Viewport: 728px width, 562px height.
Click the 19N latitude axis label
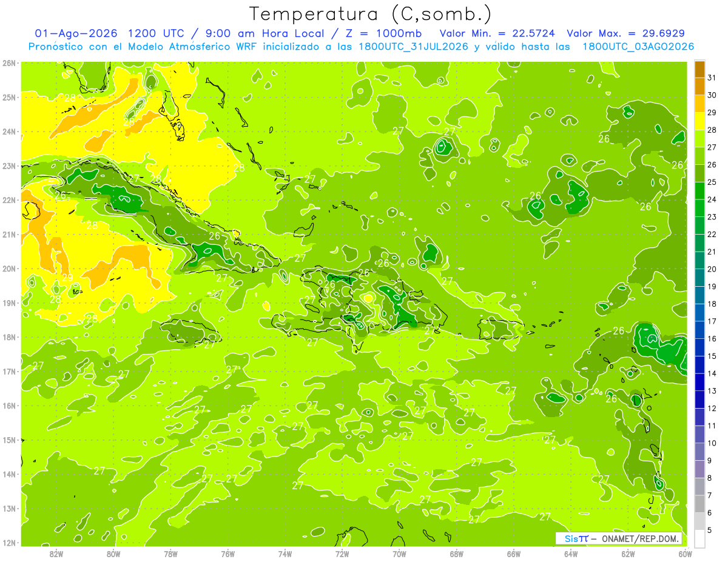pos(9,303)
